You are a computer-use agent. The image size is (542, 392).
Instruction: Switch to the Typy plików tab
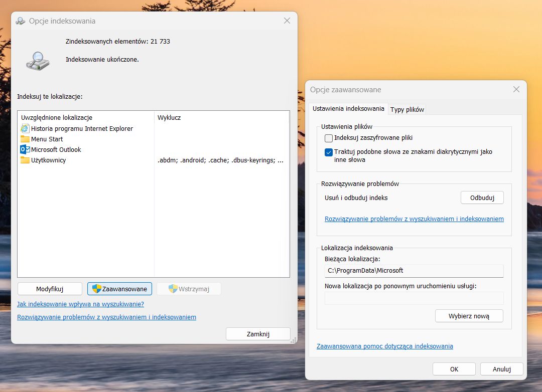click(407, 109)
